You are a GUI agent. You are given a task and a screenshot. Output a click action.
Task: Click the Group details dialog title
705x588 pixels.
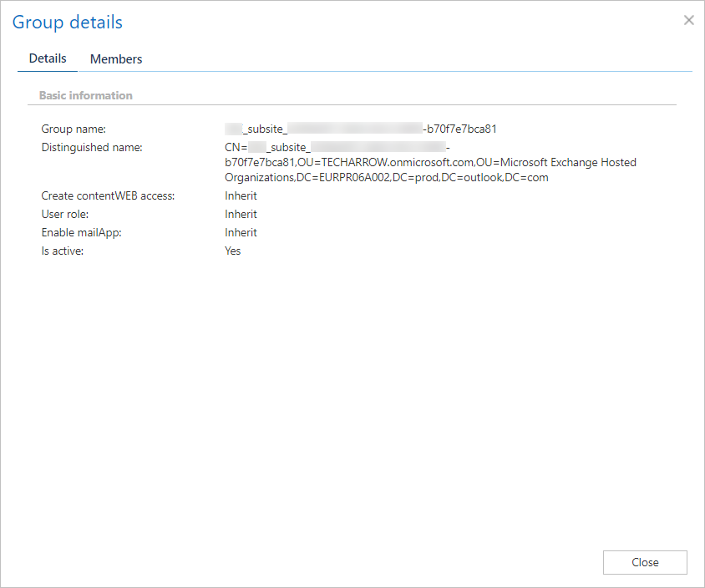click(x=68, y=23)
